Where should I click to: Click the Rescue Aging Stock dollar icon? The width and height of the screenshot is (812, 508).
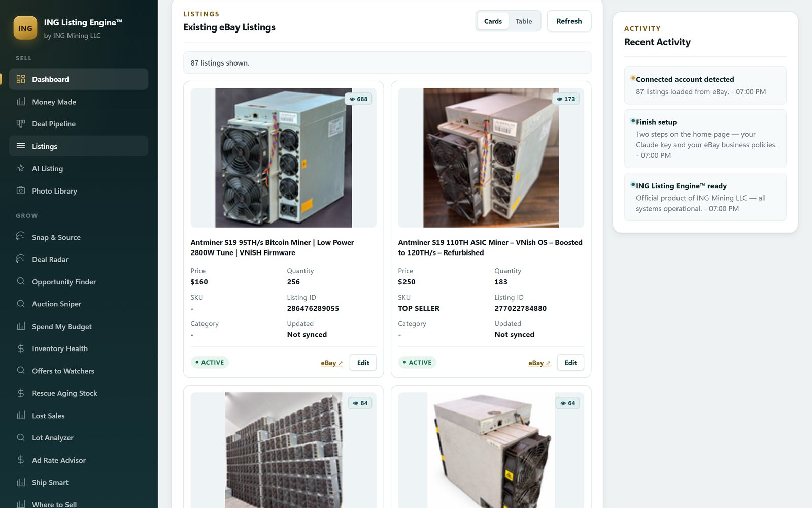pos(21,393)
